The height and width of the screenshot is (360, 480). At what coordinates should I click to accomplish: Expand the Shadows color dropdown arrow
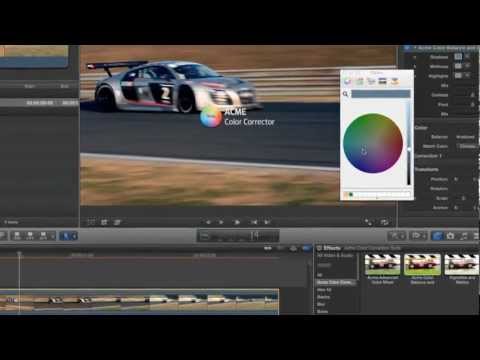point(467,57)
